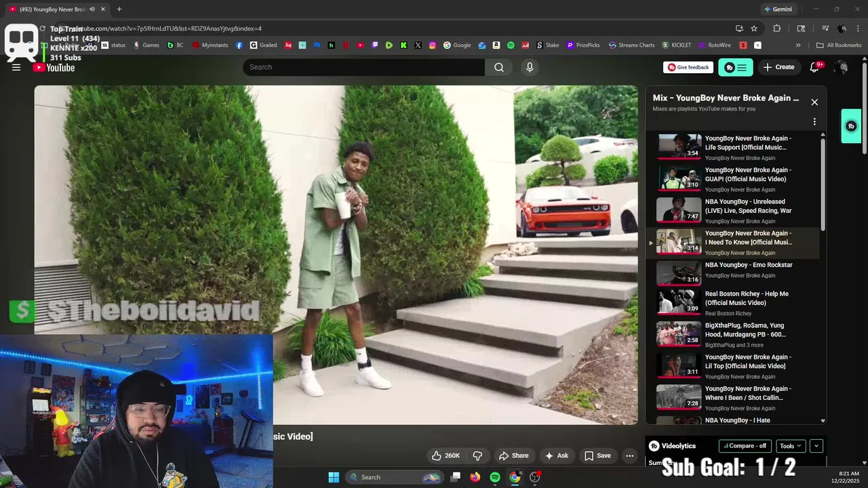Switch to Chrome on the taskbar
This screenshot has height=488, width=868.
pyautogui.click(x=515, y=477)
